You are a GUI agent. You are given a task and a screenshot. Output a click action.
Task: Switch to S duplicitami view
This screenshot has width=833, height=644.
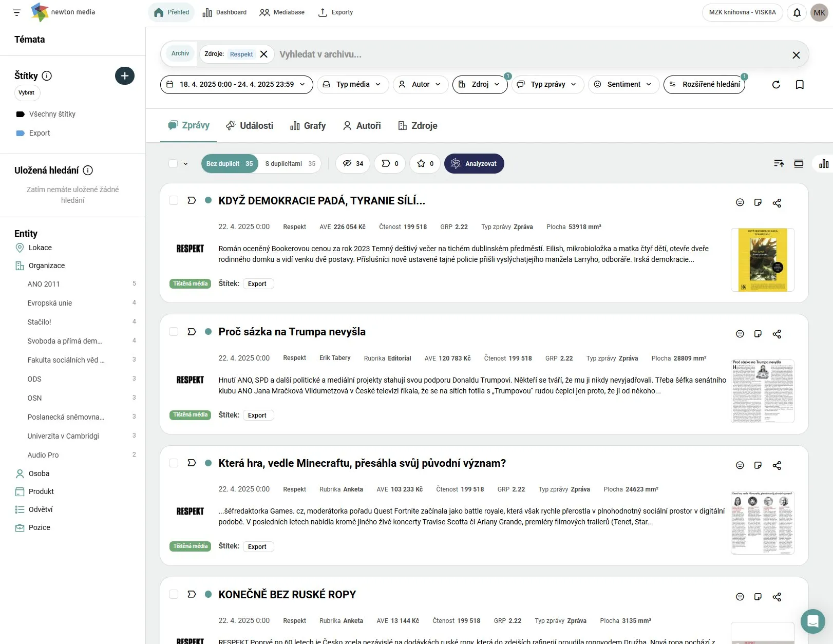290,164
